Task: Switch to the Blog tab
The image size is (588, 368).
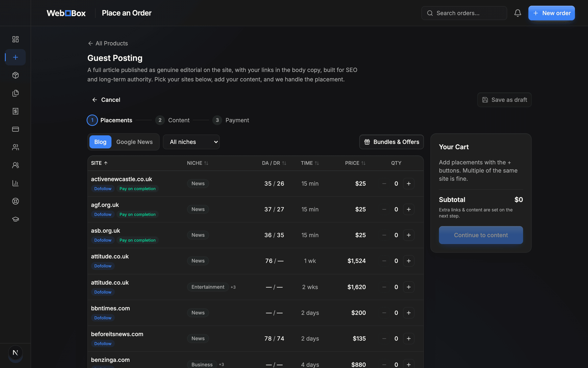Action: coord(100,142)
